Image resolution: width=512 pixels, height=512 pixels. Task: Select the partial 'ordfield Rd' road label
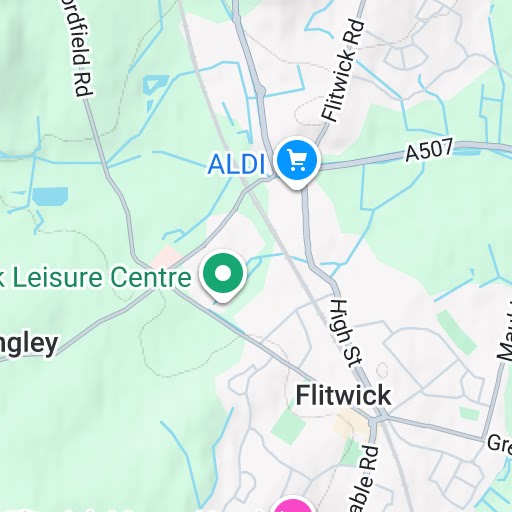[x=78, y=48]
